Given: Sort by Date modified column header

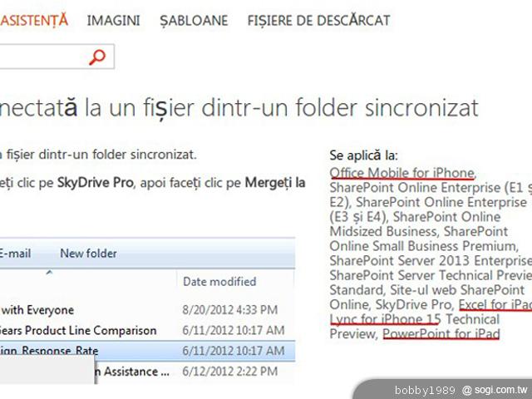Looking at the screenshot, I should coord(219,282).
